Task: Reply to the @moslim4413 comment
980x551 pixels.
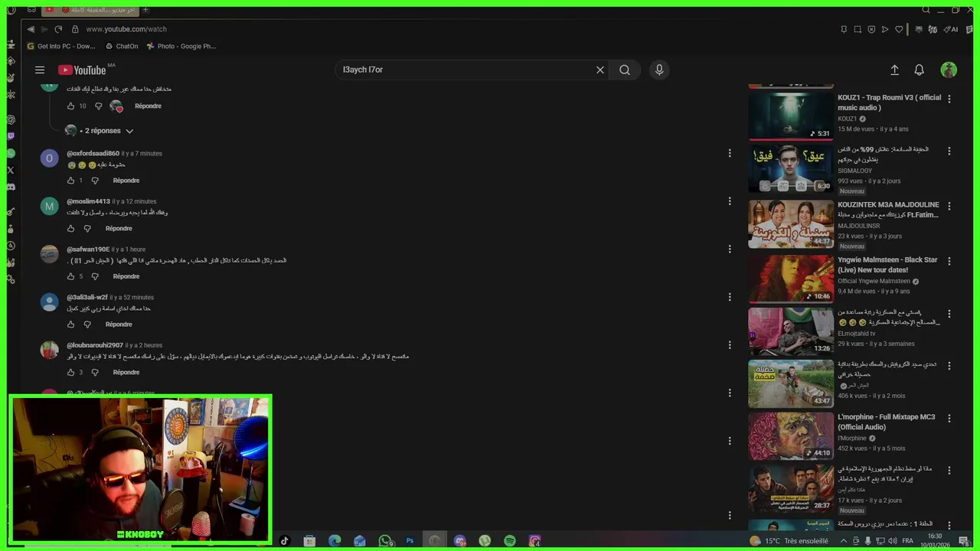Action: tap(119, 229)
